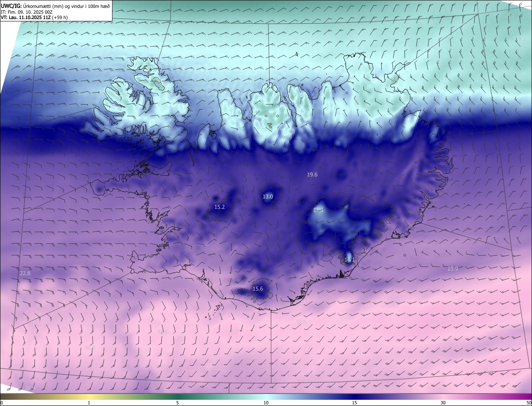This screenshot has width=532, height=406.
Task: Click the 'VT: Lau. 11.10.2025 11Z (+59 h)' line
Action: (x=34, y=17)
